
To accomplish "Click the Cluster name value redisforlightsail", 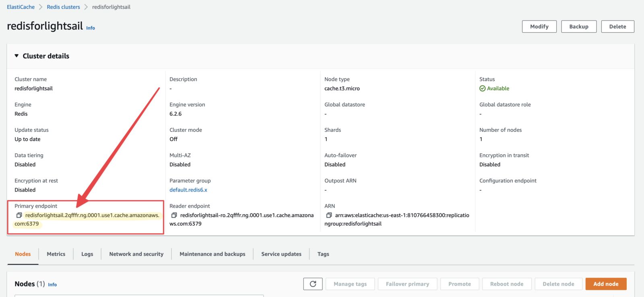I will (33, 89).
